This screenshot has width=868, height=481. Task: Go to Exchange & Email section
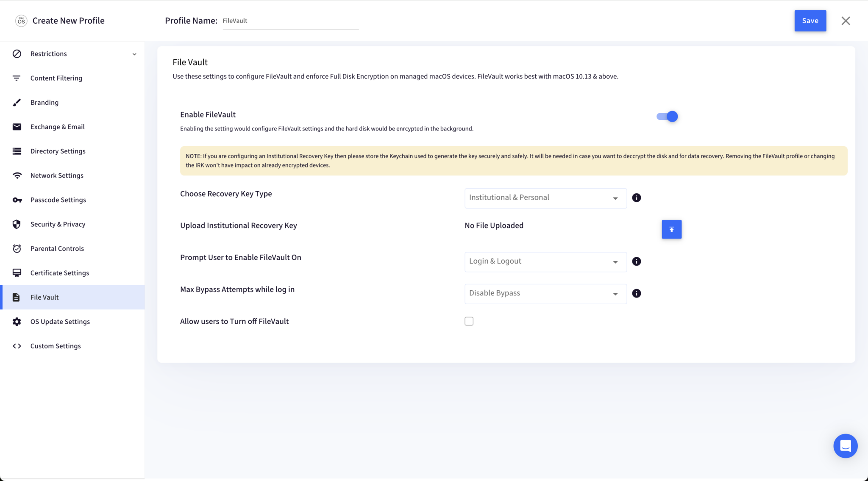pos(72,127)
